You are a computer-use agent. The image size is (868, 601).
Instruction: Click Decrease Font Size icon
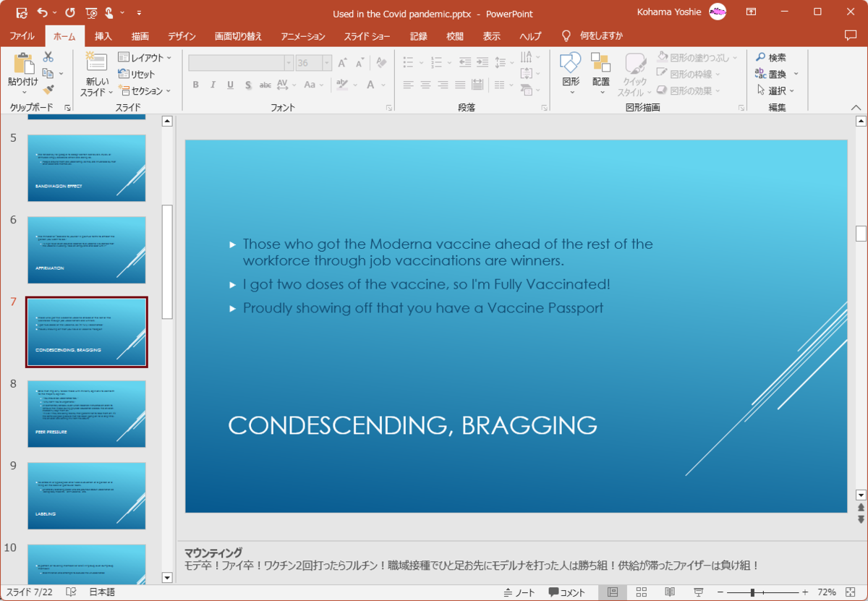[x=359, y=63]
